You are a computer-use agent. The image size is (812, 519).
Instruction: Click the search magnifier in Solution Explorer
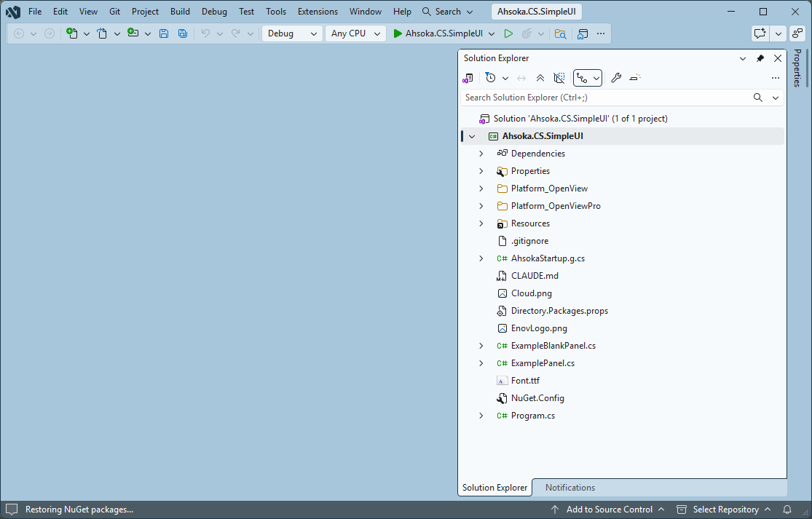[x=757, y=98]
